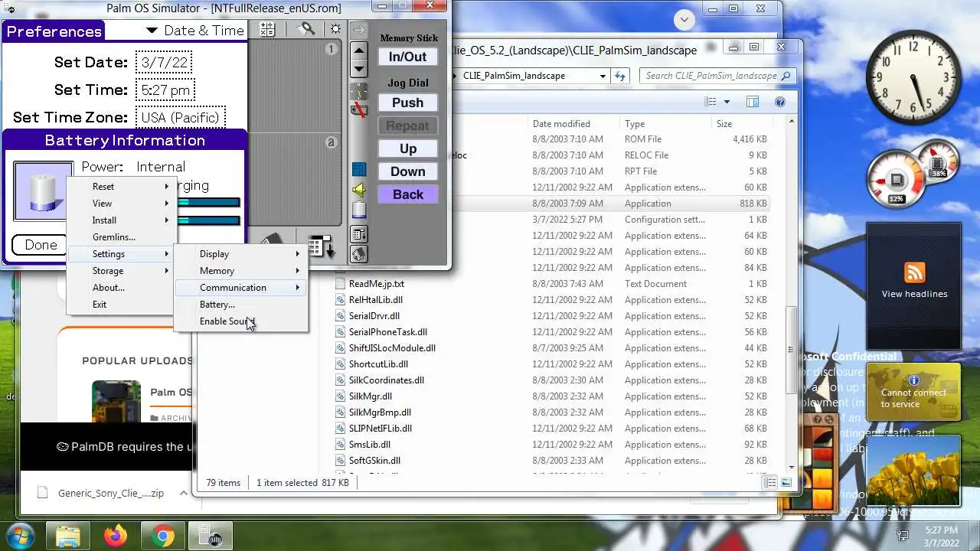This screenshot has height=551, width=980.
Task: Expand the Communication submenu
Action: 241,288
